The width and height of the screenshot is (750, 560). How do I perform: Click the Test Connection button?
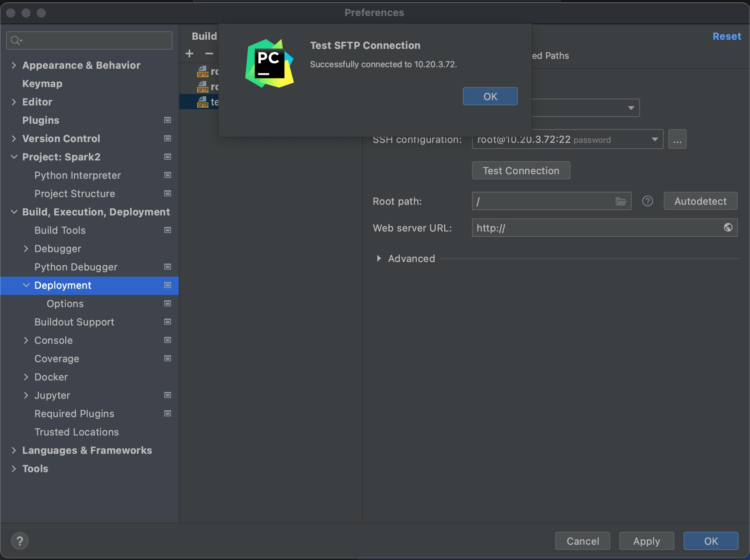(x=521, y=171)
